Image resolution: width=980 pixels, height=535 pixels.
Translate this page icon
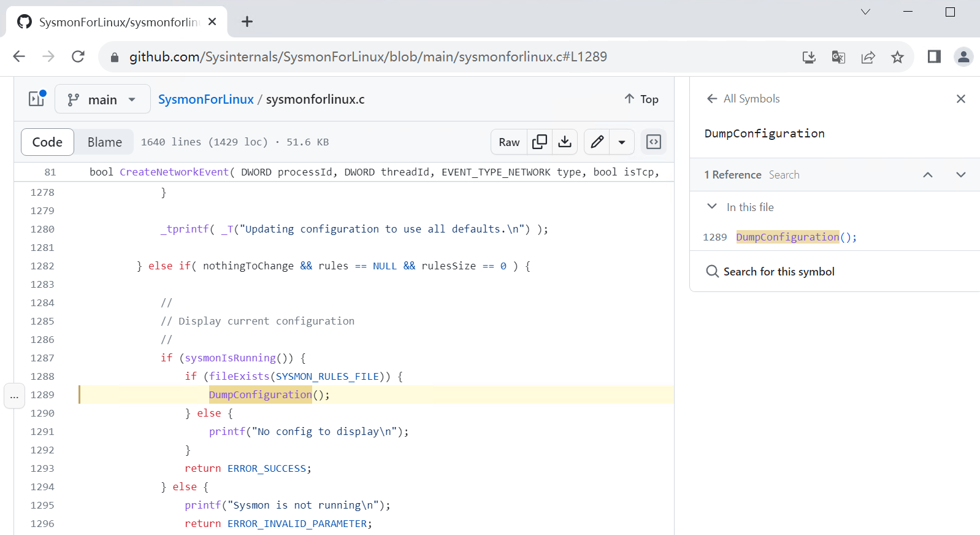pos(838,57)
